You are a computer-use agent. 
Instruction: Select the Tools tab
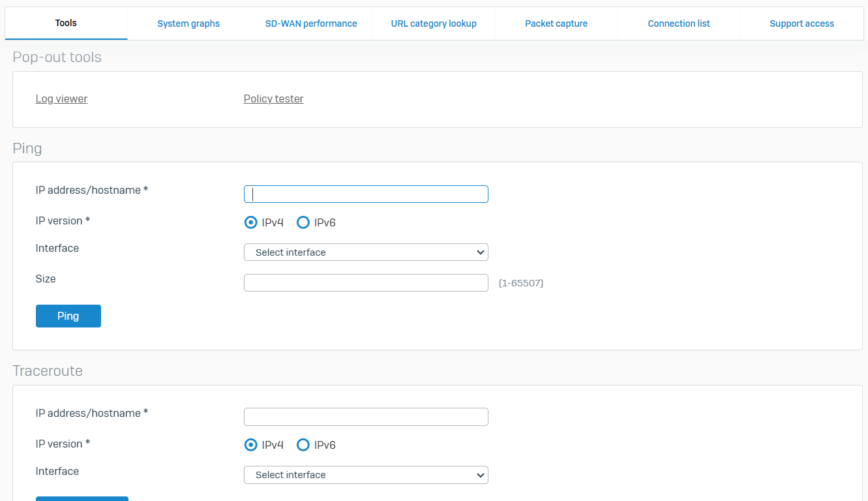[x=66, y=23]
